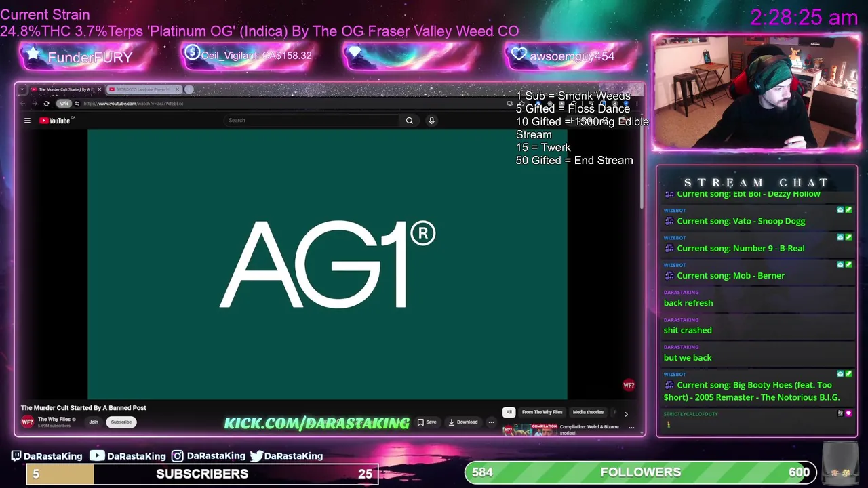Viewport: 868px width, 488px height.
Task: Open options for the Compilation video suggestion
Action: point(631,428)
